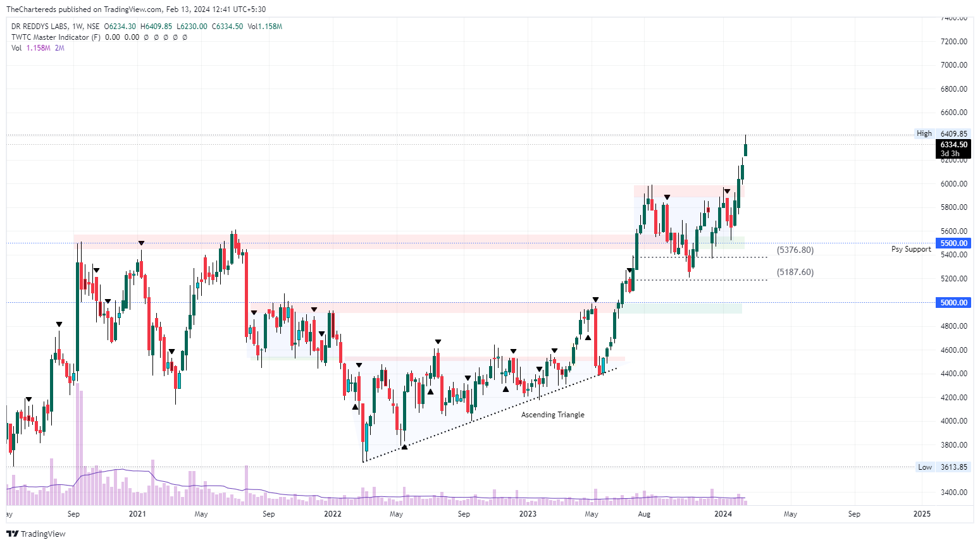This screenshot has height=545, width=980.
Task: Click the high value H6409.85 in header
Action: tap(156, 27)
